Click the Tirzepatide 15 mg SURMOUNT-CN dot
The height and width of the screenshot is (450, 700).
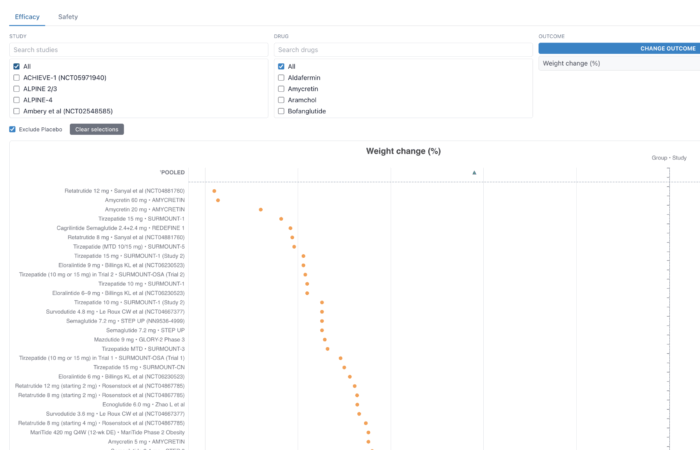tap(345, 367)
